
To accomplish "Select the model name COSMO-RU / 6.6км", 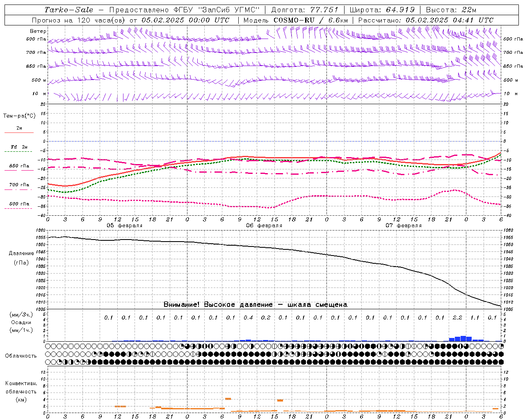I will [310, 20].
